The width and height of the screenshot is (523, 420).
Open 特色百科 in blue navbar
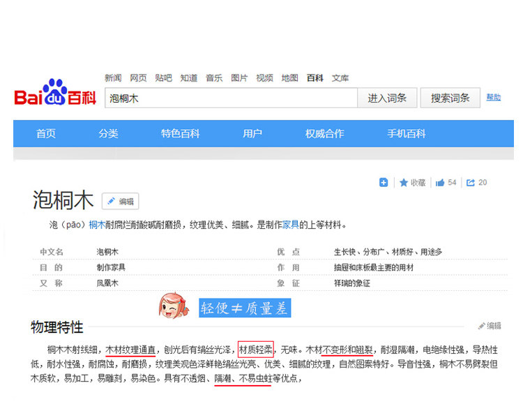(181, 133)
